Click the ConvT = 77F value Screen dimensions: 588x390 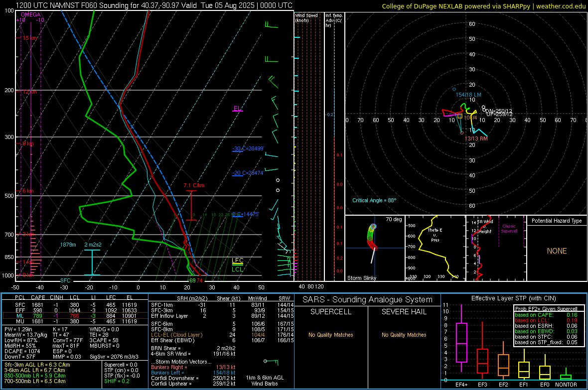[68, 340]
